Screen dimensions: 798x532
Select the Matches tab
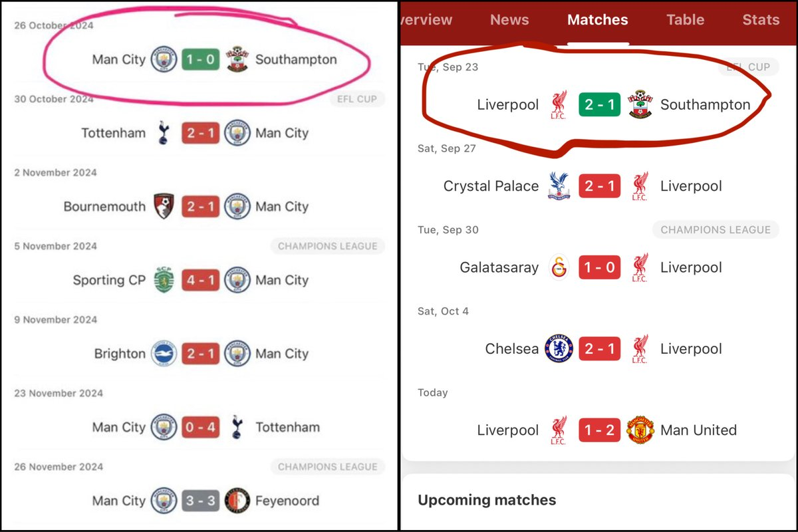pos(597,20)
